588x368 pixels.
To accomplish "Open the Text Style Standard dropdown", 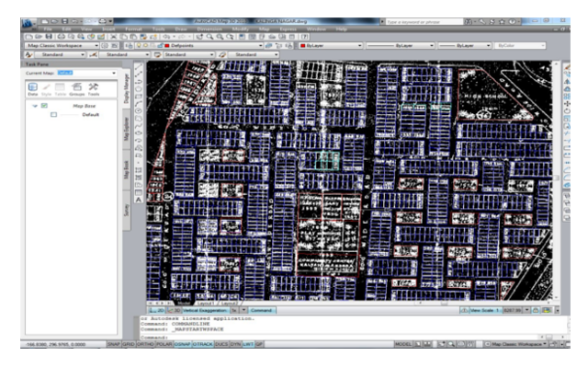I will 61,54.
